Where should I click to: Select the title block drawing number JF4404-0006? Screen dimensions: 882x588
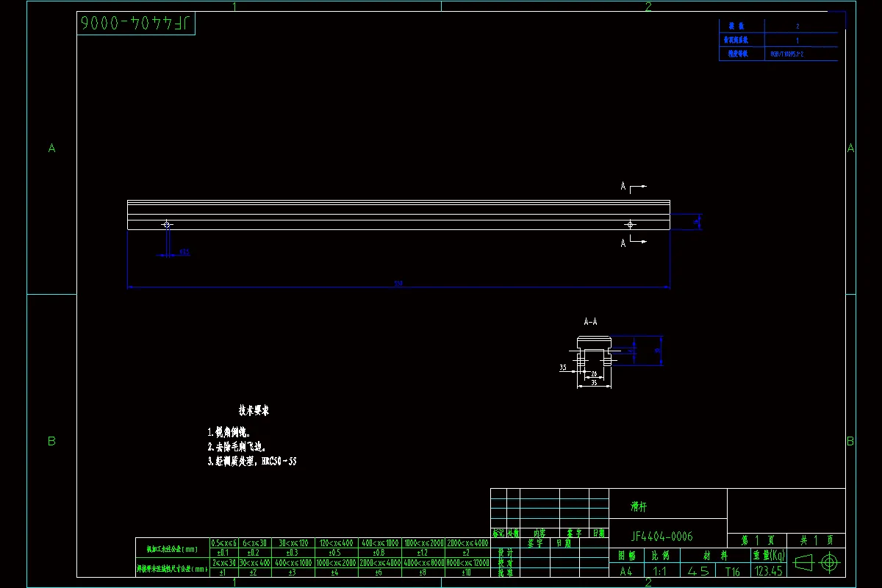[661, 537]
